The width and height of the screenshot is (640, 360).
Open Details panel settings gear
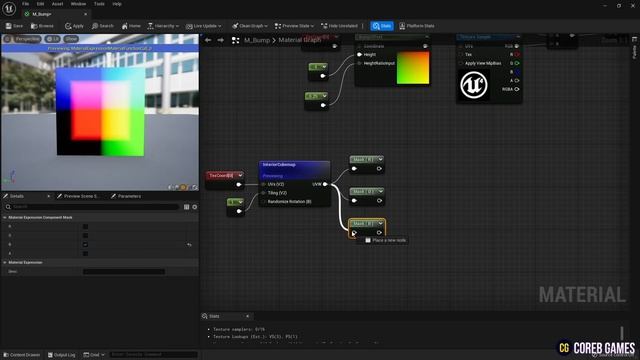click(195, 207)
